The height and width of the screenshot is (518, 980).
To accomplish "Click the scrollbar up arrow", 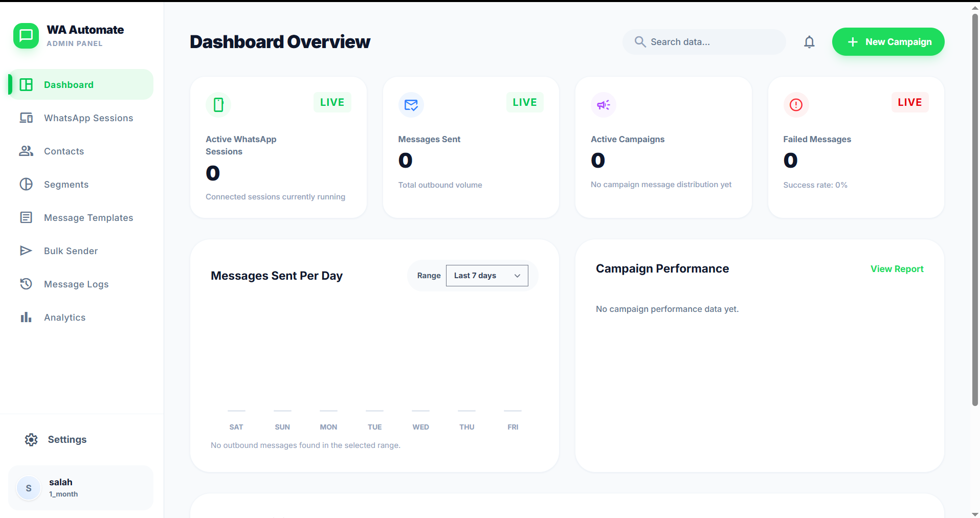I will [974, 8].
